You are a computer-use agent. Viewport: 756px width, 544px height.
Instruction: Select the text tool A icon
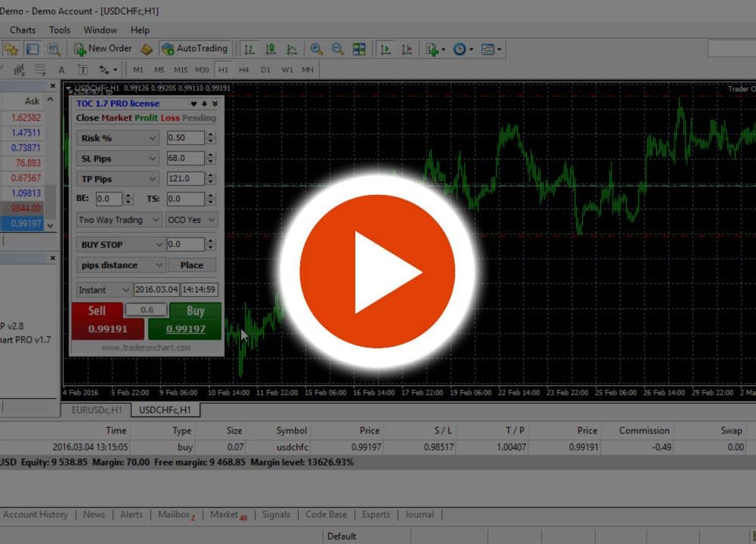click(x=62, y=70)
